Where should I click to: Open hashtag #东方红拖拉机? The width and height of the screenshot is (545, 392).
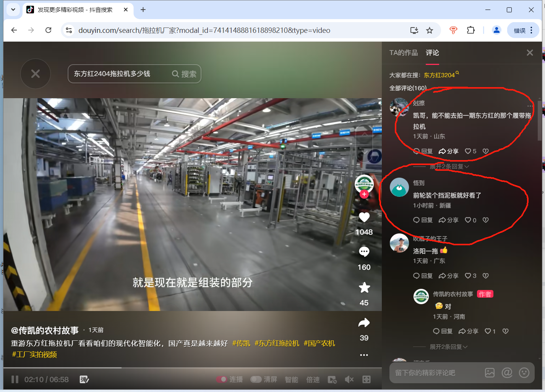tap(277, 343)
